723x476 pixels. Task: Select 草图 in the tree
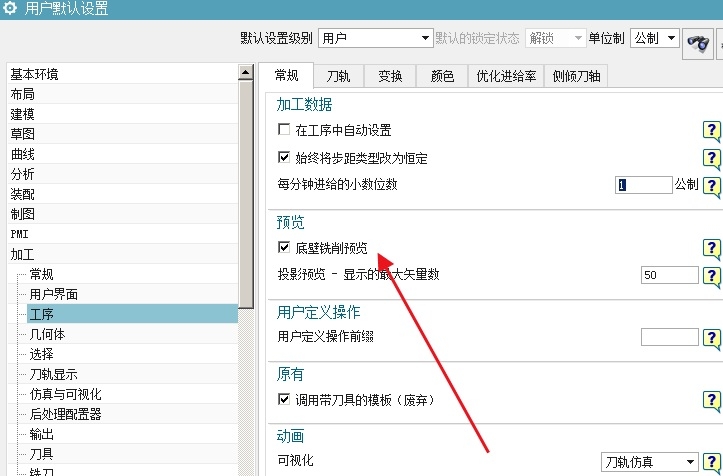pyautogui.click(x=123, y=134)
